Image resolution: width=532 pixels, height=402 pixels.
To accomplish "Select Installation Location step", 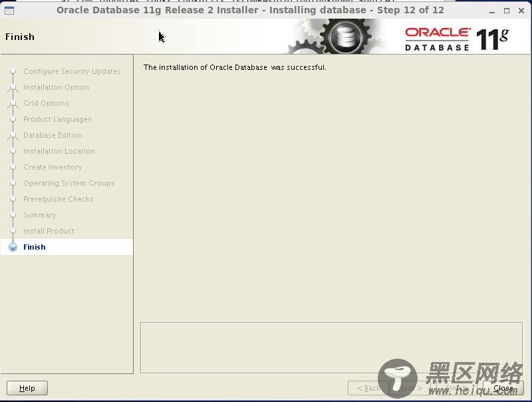I will 59,151.
